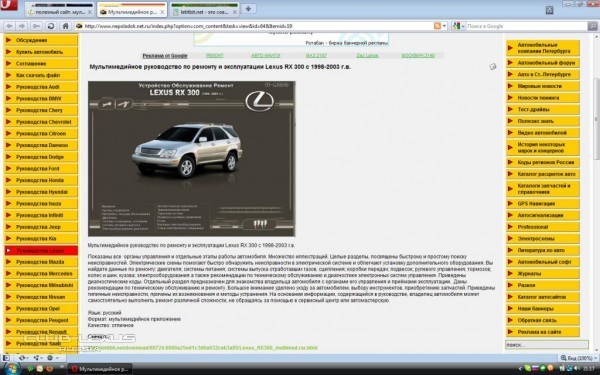Click the browser forward arrow
Screen dimensions: 600x375
click(22, 26)
